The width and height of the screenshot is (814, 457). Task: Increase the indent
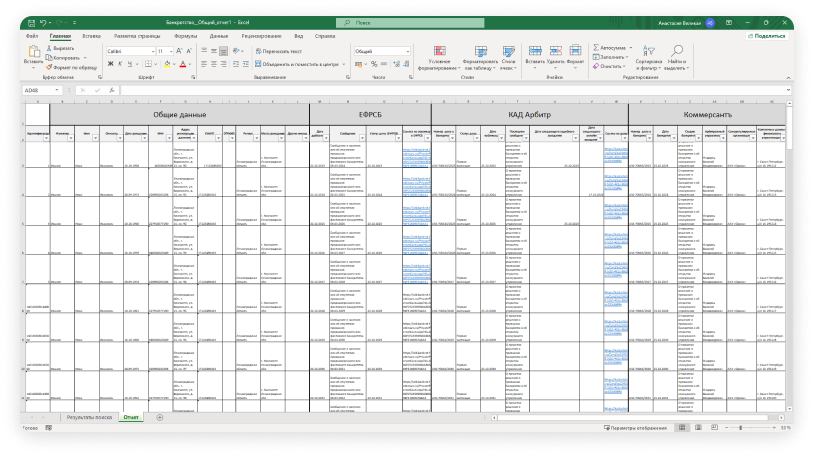click(x=246, y=64)
